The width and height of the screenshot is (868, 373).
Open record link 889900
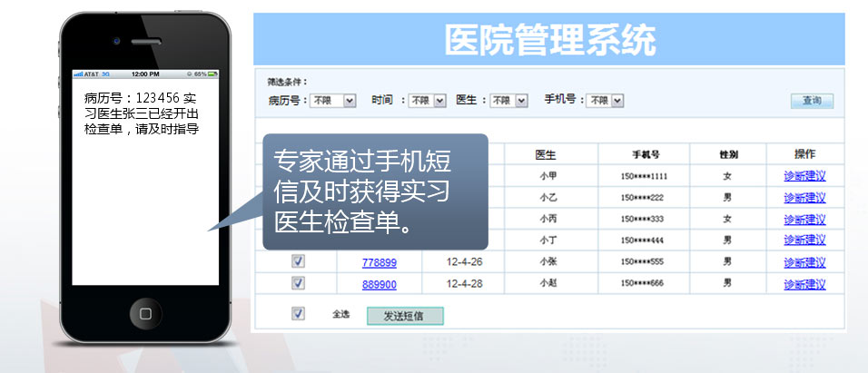coord(379,283)
